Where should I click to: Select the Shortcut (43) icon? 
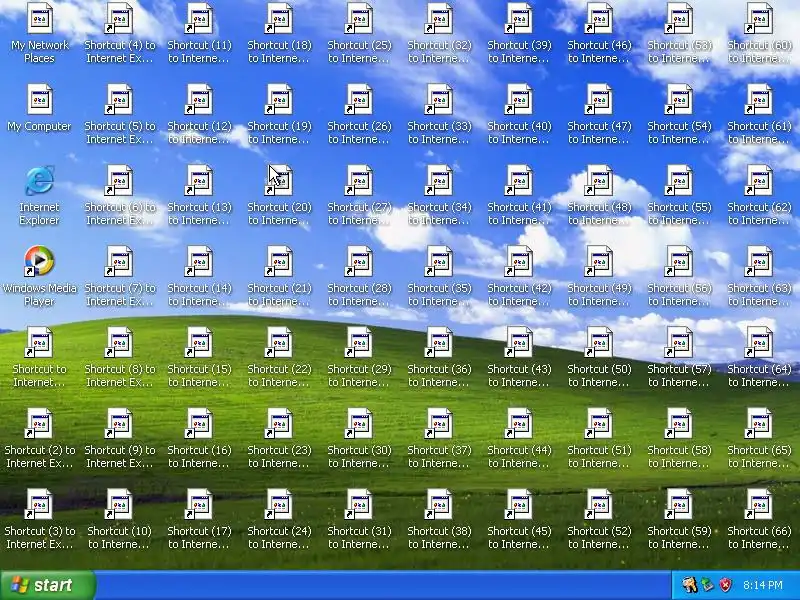(x=519, y=342)
